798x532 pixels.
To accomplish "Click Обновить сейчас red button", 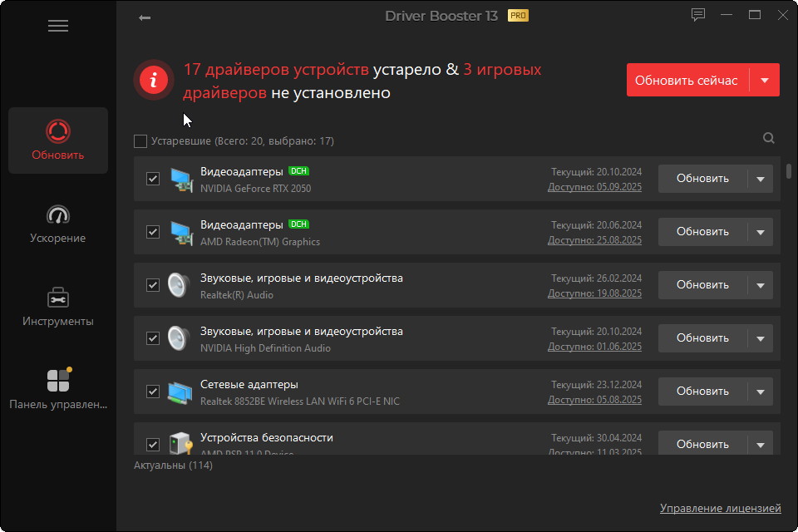I will pos(687,80).
